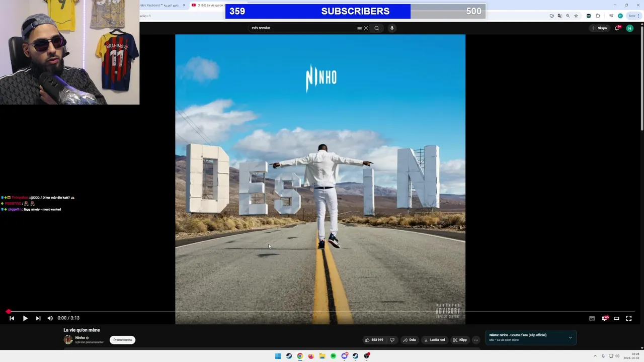
Task: Dislike the video thumbs-down icon
Action: click(x=392, y=340)
